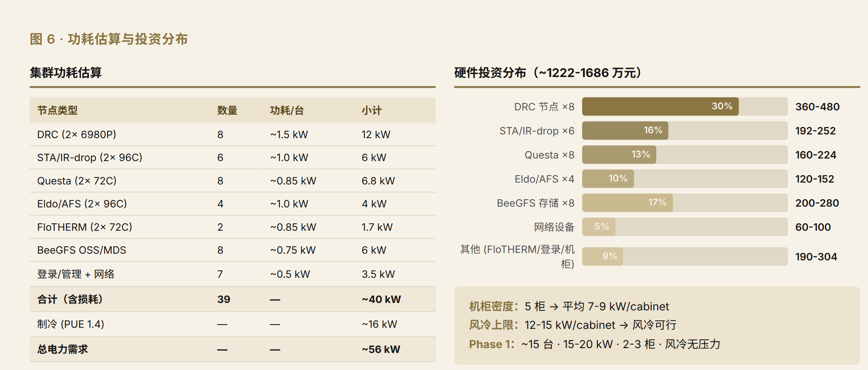Select the 'BeeGFS OSS/MDS' row label
The image size is (868, 370).
point(82,250)
